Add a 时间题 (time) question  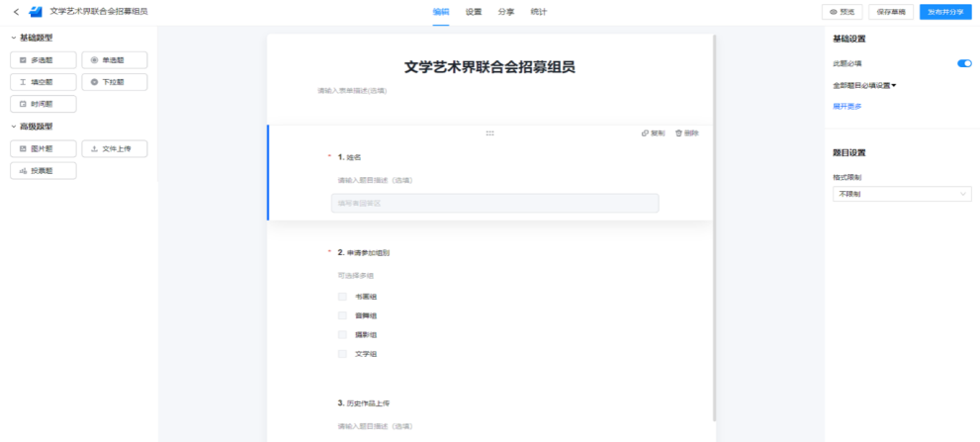pyautogui.click(x=43, y=103)
